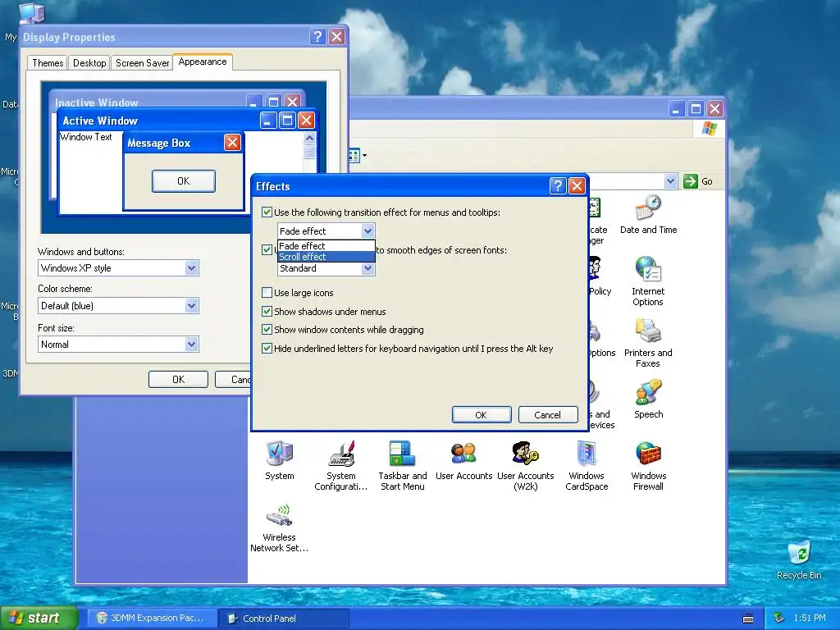Image resolution: width=840 pixels, height=630 pixels.
Task: Click OK in the Message Box preview
Action: tap(183, 181)
